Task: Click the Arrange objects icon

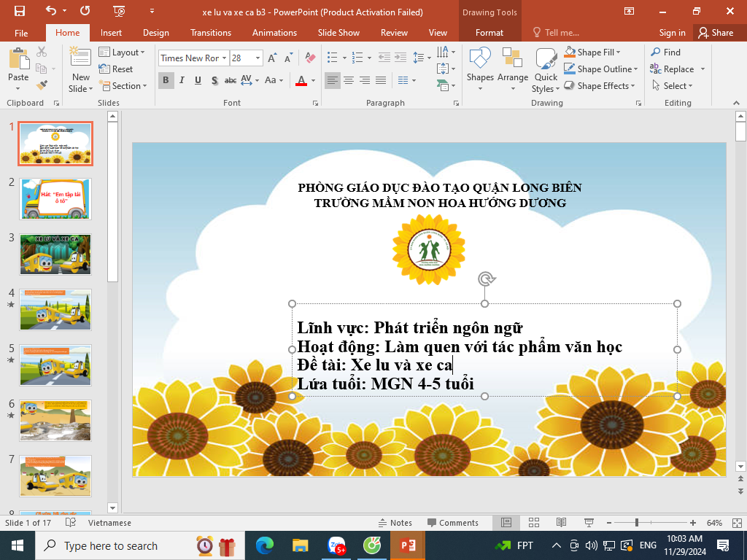Action: [513, 67]
